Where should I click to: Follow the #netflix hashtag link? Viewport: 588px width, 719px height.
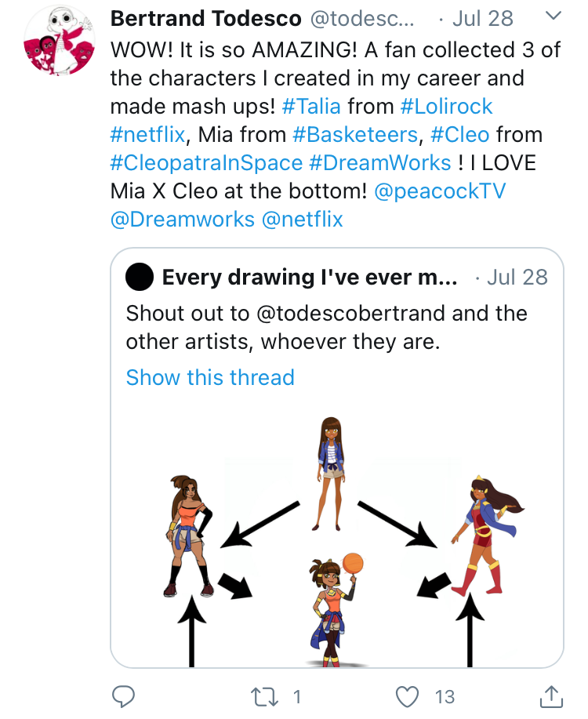point(148,135)
